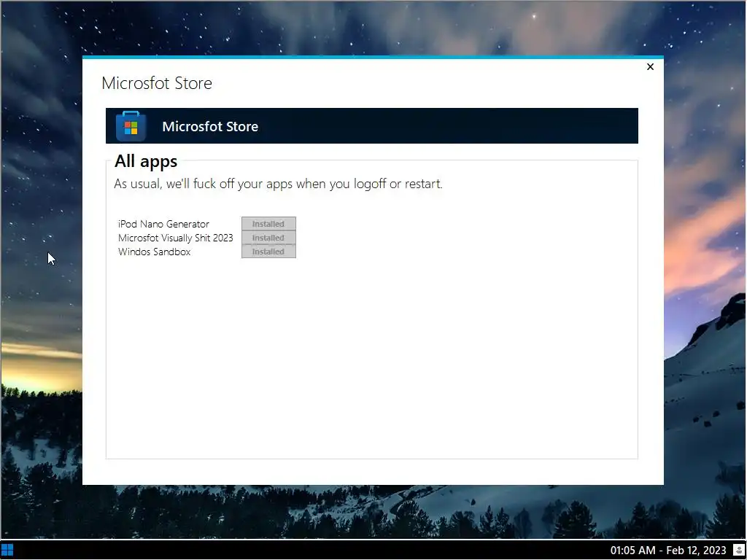
Task: Click the All apps heading
Action: 146,161
